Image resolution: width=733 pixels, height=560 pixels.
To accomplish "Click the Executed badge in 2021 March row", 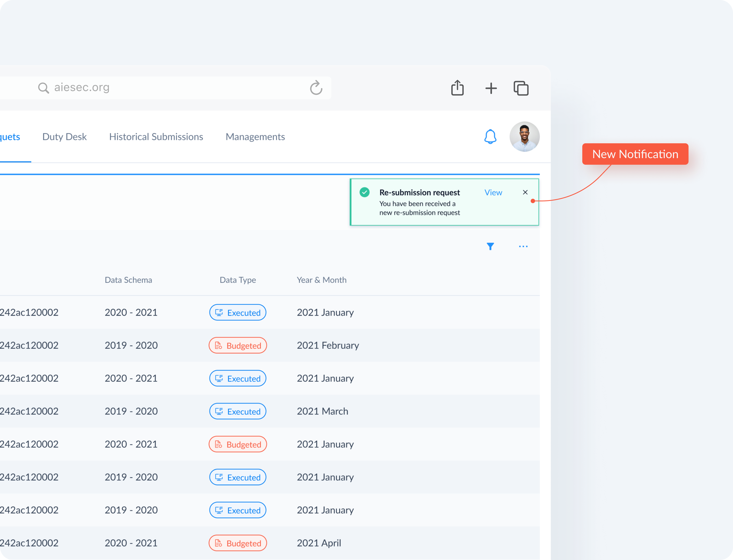I will point(238,411).
